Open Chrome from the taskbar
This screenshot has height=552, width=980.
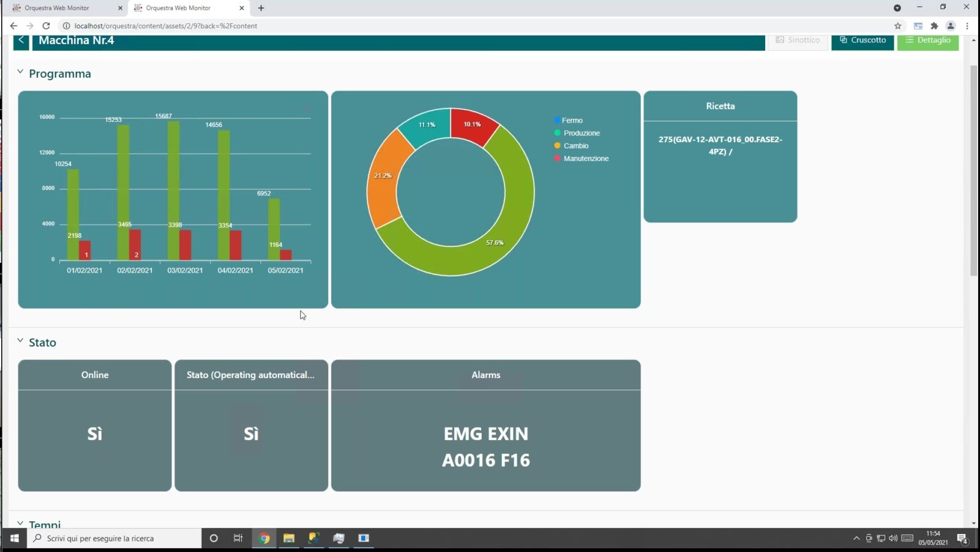[x=264, y=538]
